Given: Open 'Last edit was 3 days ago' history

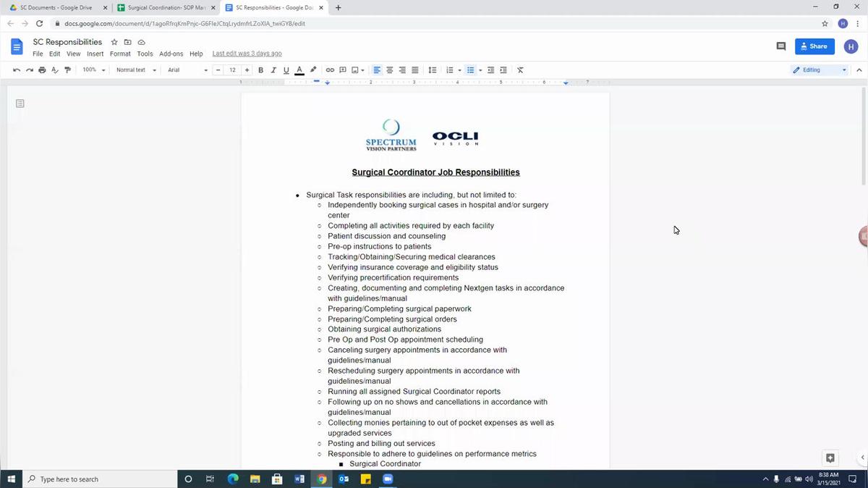Looking at the screenshot, I should [x=246, y=54].
